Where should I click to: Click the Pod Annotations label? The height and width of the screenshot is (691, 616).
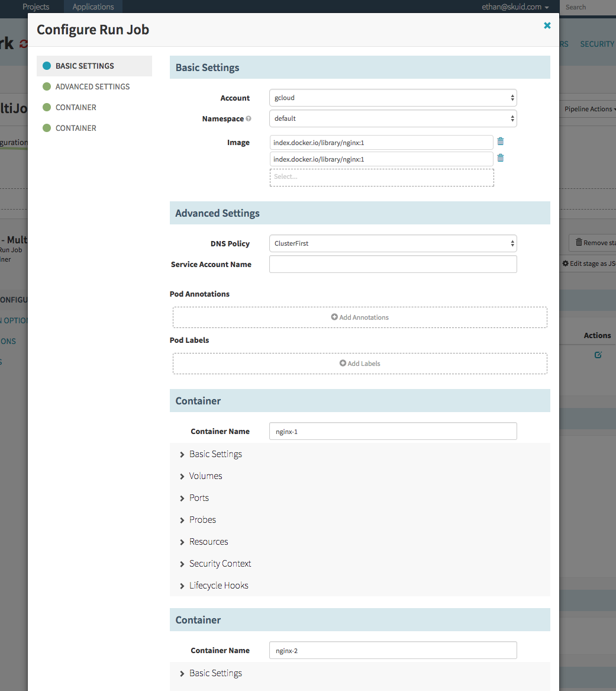199,294
